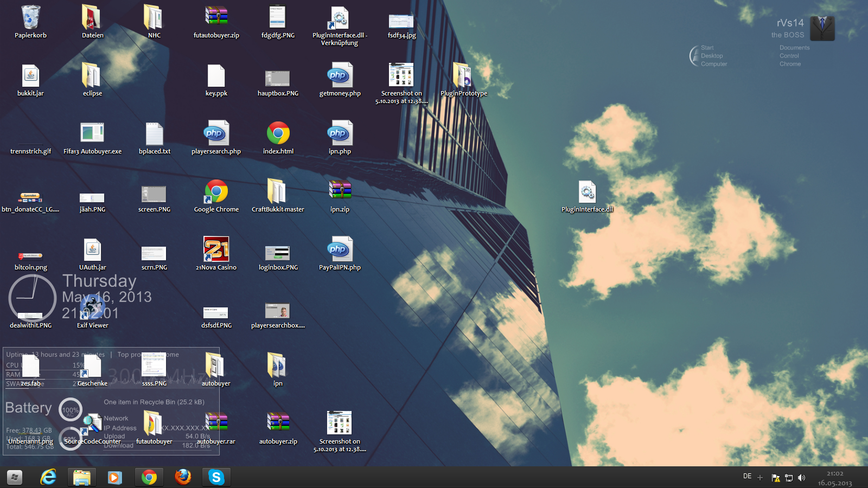868x488 pixels.
Task: Select the PluginInterface.dll file on the right
Action: 587,192
